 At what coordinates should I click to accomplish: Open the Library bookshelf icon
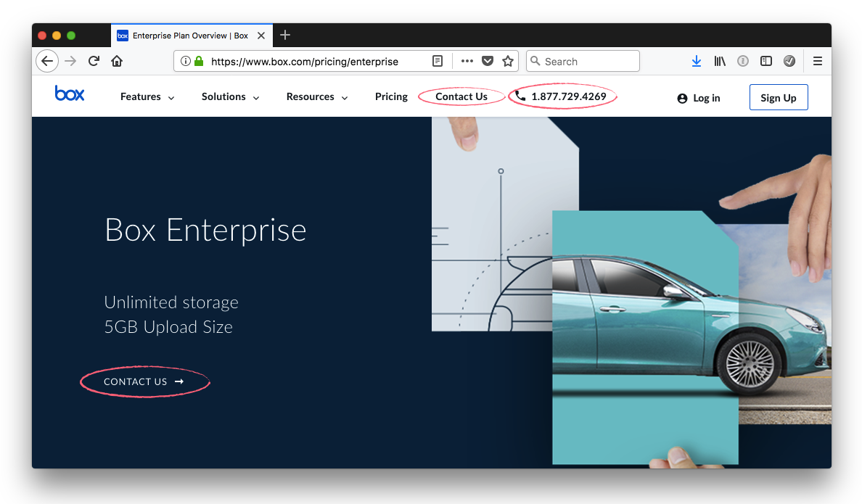[720, 61]
